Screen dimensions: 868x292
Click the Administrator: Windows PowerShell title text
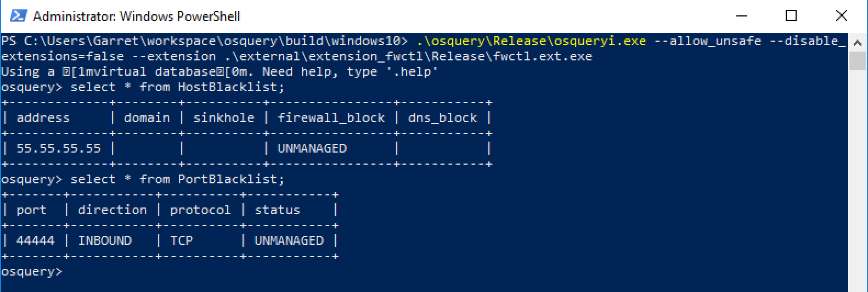[137, 16]
